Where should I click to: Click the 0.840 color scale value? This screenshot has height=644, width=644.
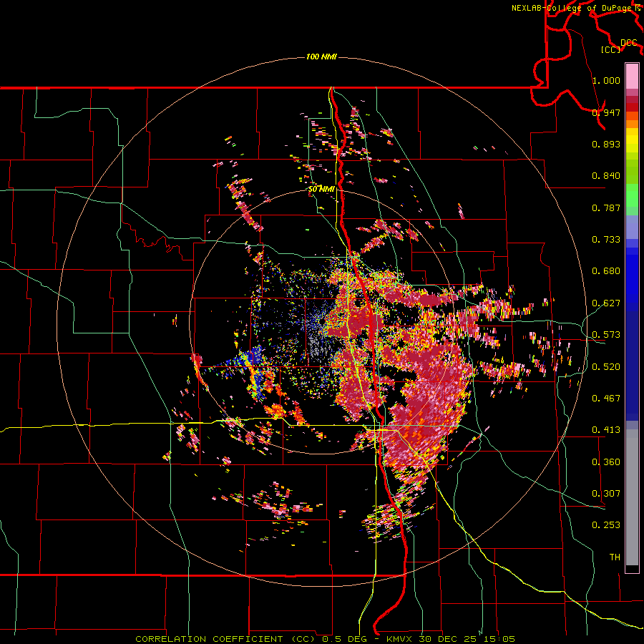click(606, 176)
